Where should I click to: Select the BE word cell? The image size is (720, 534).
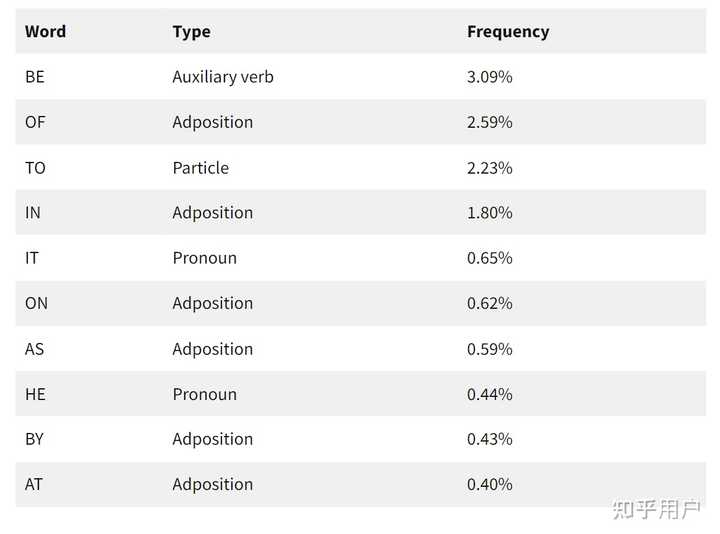point(35,77)
